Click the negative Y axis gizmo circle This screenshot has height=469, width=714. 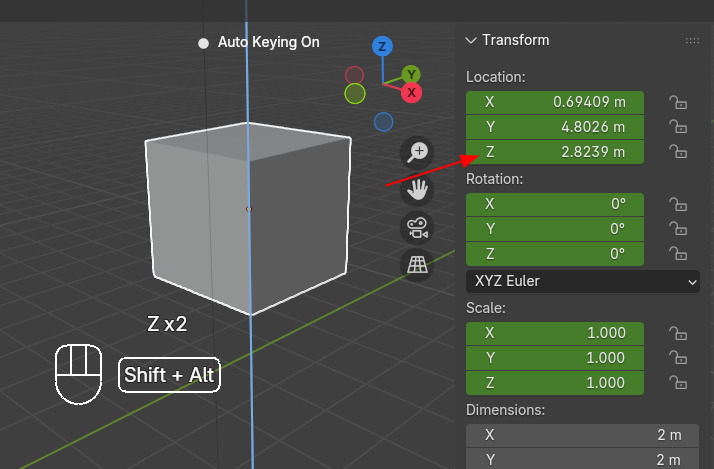(x=355, y=94)
